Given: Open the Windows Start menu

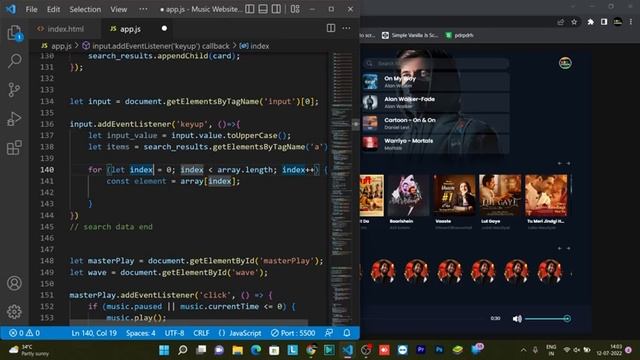Looking at the screenshot, I should point(164,350).
